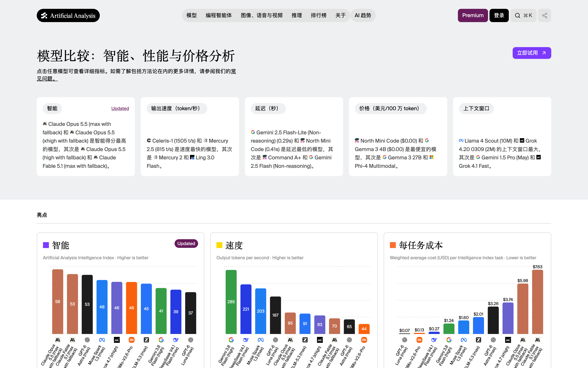
Task: Click the 登录 button
Action: [499, 15]
